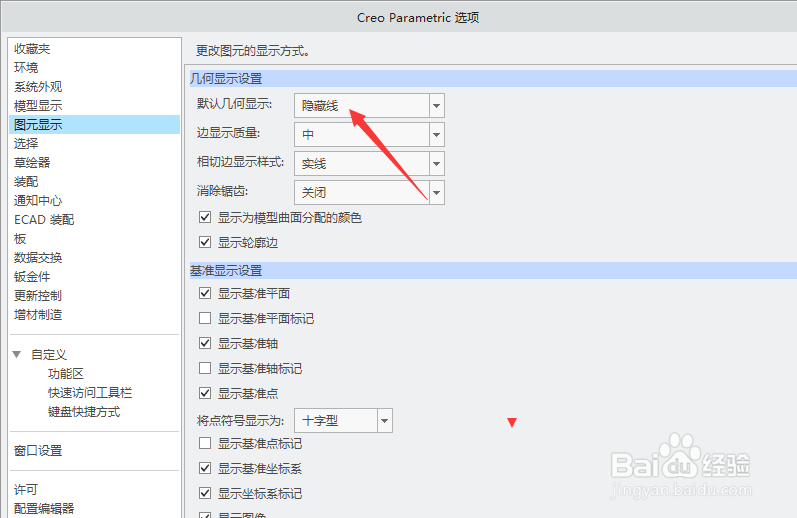This screenshot has height=518, width=797.
Task: Open 钣金件 options
Action: click(32, 277)
